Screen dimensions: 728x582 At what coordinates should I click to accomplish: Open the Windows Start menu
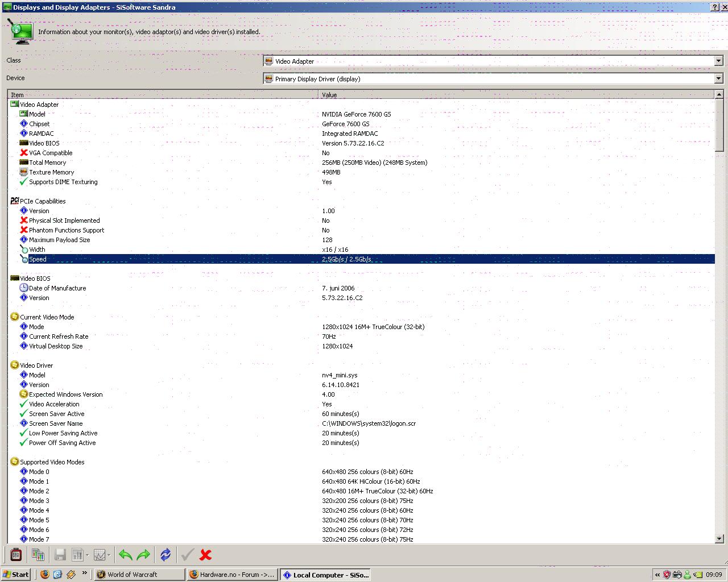point(16,575)
